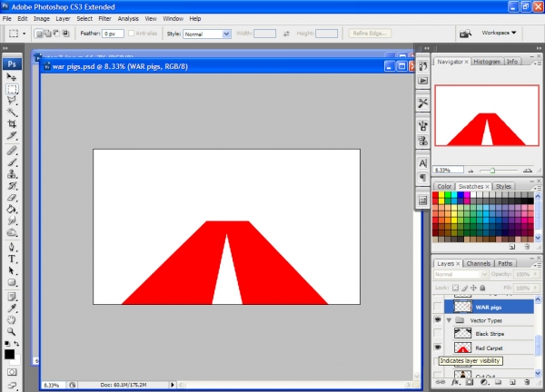Viewport: 545px width, 392px height.
Task: Select the Zoom tool
Action: (12, 331)
